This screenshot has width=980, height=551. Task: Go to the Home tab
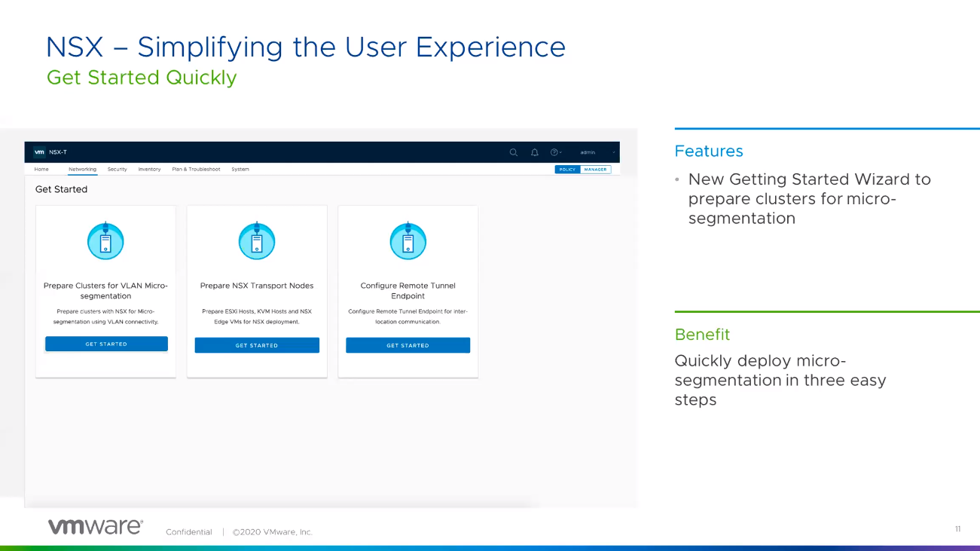41,170
